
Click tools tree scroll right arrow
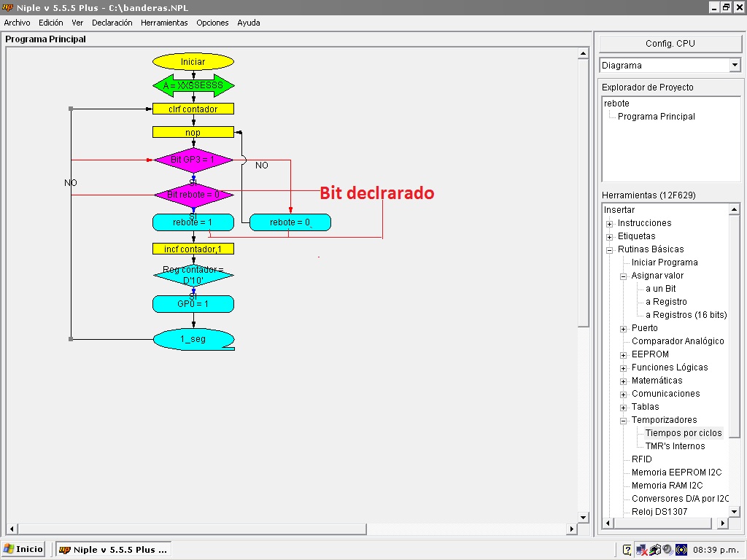coord(723,523)
